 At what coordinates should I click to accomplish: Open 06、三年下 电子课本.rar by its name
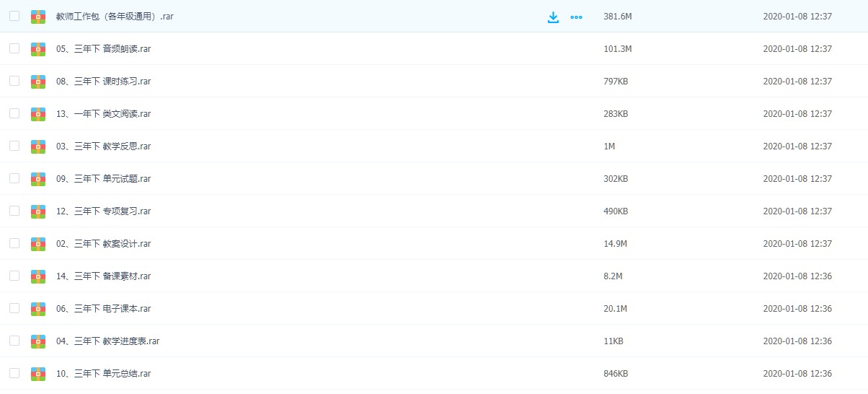tap(103, 309)
